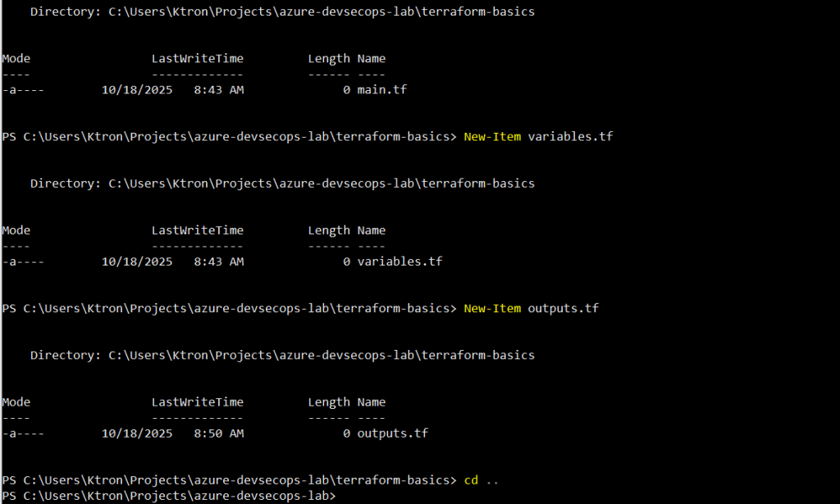Click the -a---- mode of main.tf row

click(x=23, y=89)
